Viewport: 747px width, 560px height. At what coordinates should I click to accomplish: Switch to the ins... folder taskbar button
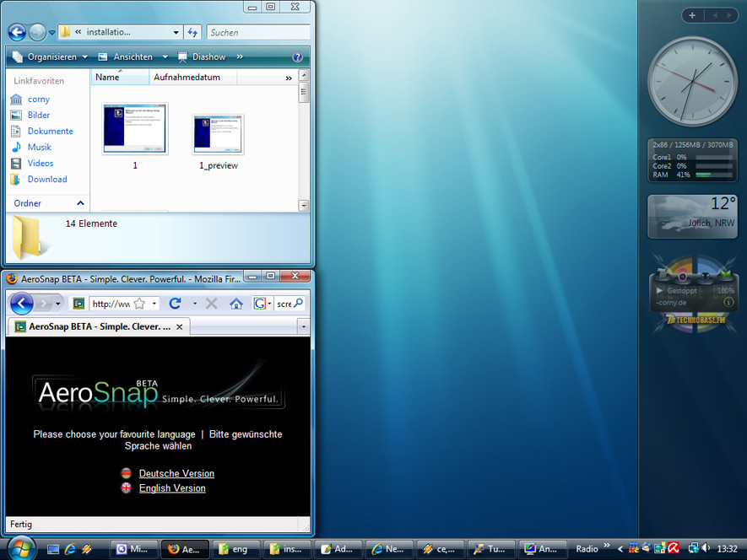click(287, 549)
